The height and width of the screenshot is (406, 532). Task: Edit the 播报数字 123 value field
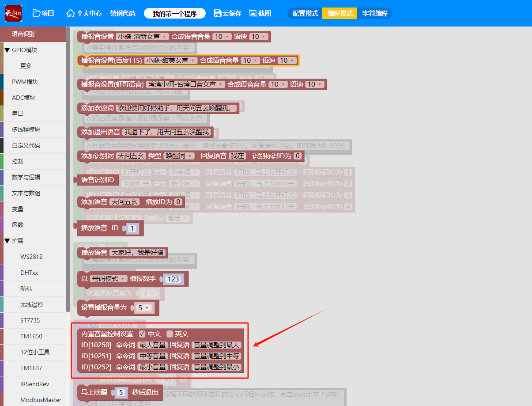tap(174, 279)
